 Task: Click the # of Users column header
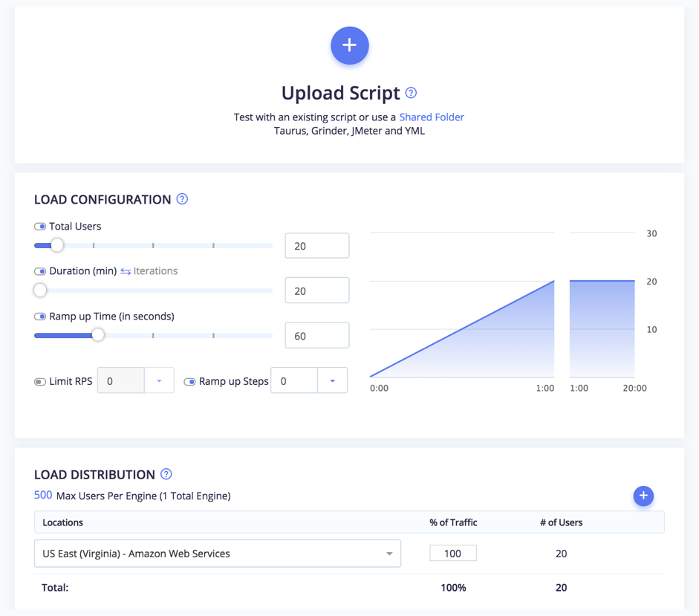click(562, 522)
